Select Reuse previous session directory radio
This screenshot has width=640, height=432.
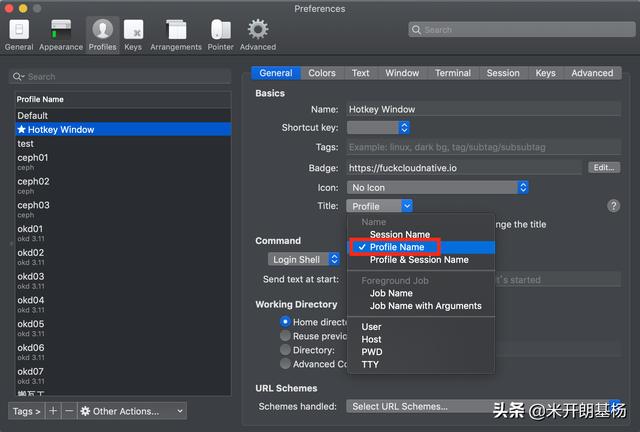(x=285, y=336)
